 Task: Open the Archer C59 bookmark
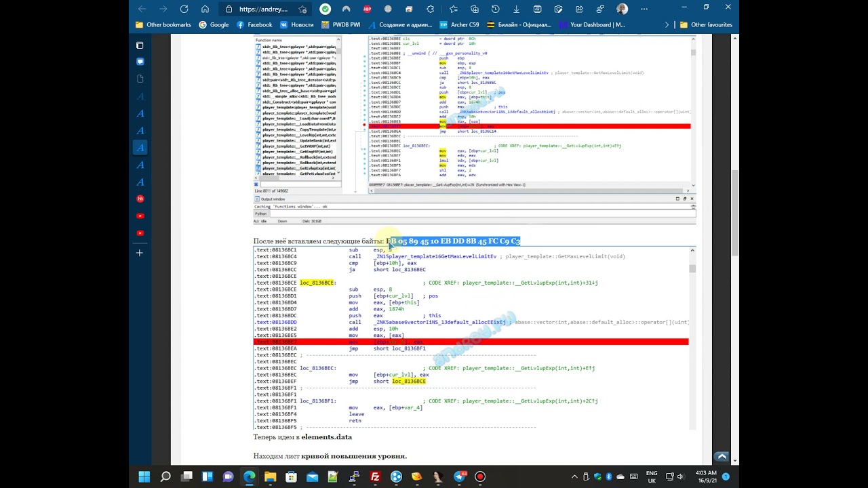[x=459, y=25]
